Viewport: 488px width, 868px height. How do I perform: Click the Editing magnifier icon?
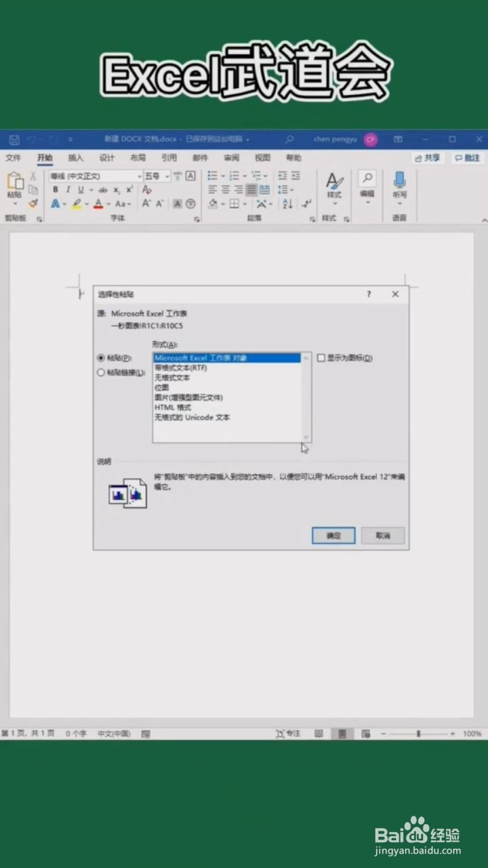367,178
